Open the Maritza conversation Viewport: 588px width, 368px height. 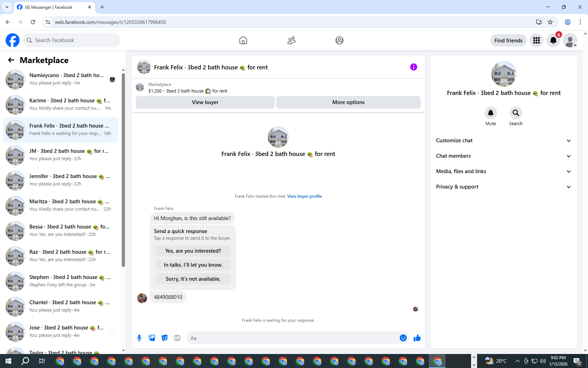(60, 206)
